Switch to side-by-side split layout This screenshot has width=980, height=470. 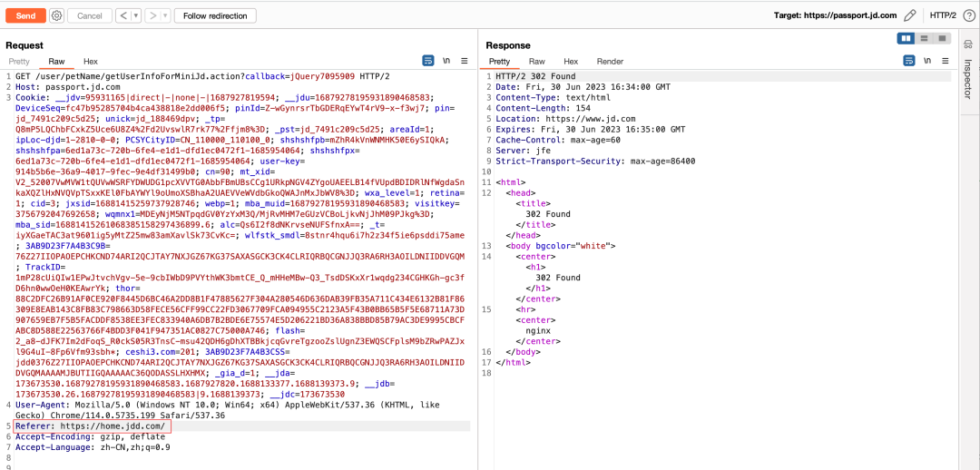[906, 39]
